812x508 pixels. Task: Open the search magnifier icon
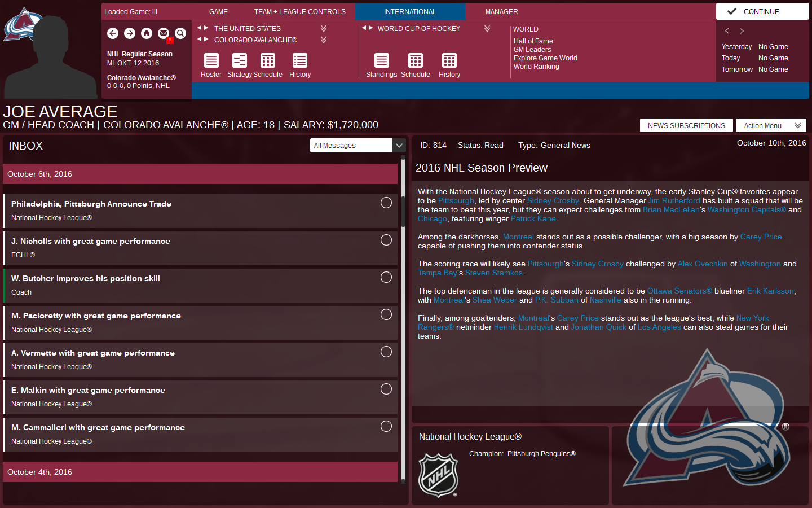pyautogui.click(x=180, y=33)
